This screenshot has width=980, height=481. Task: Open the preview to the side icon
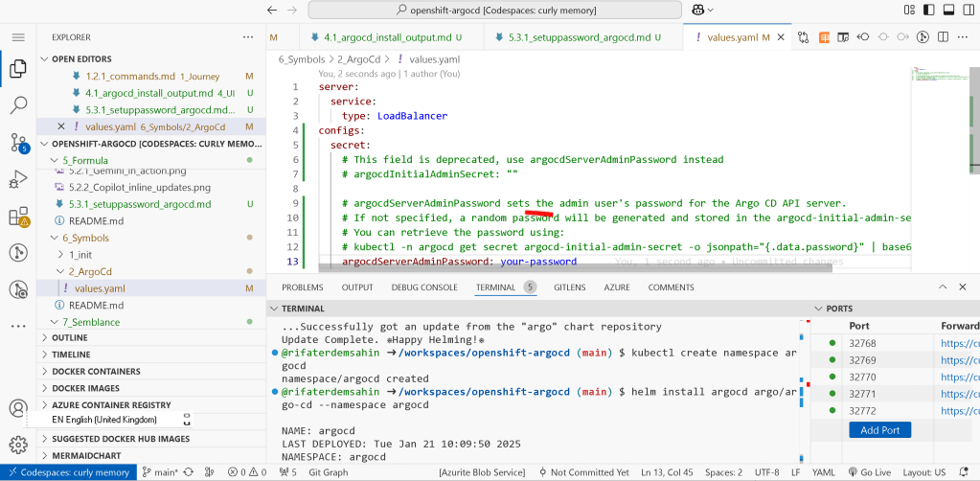point(843,37)
